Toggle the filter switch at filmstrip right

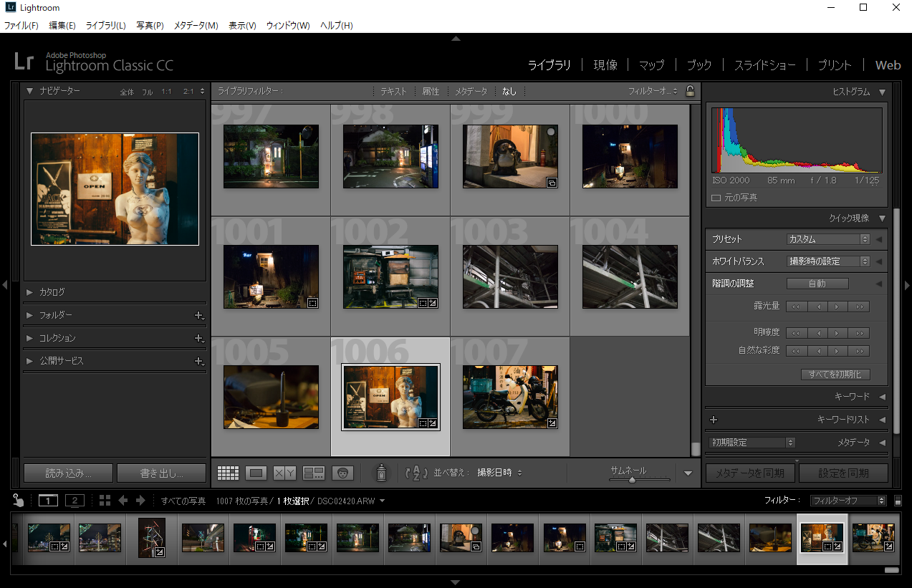(x=898, y=501)
